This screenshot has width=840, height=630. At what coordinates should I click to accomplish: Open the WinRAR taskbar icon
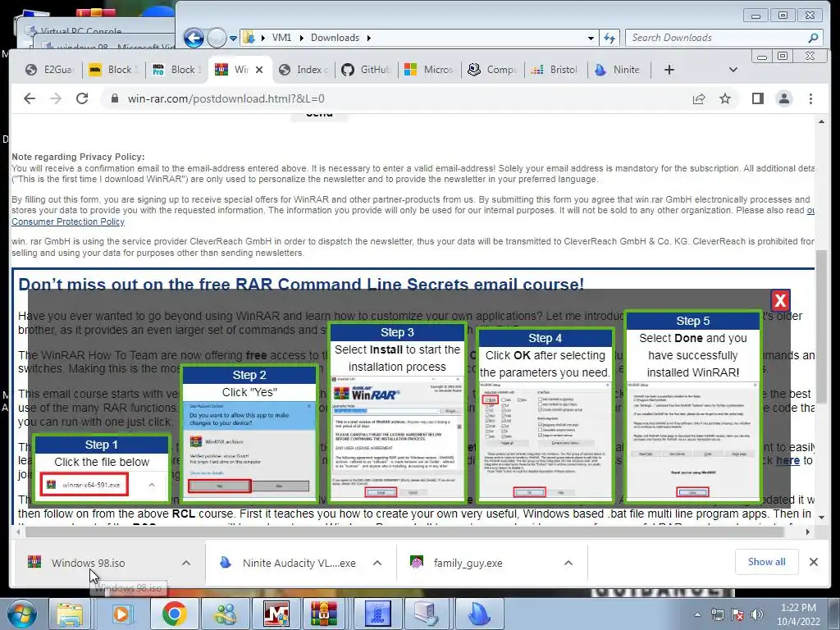coord(325,614)
